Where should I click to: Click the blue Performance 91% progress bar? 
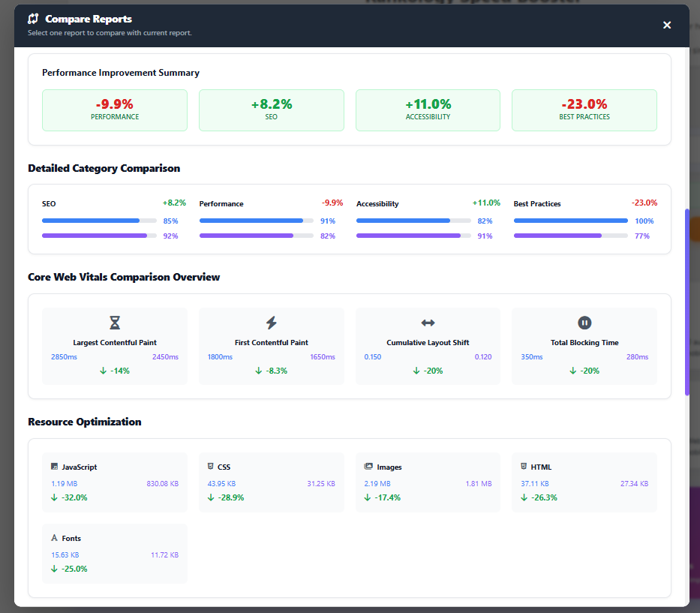[251, 221]
